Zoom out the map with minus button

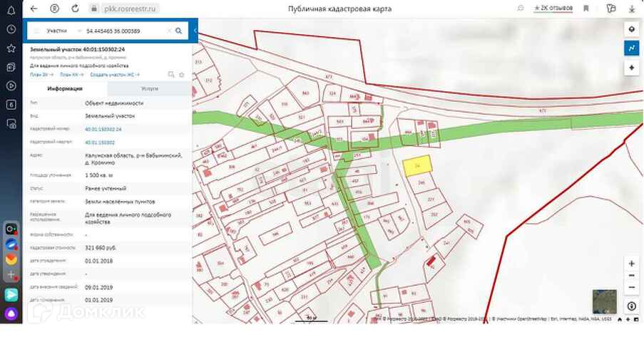point(632,276)
